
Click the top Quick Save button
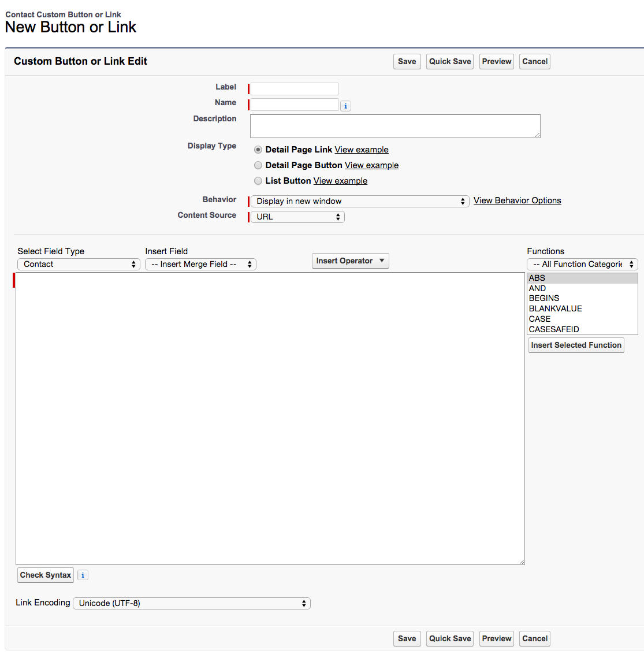450,61
